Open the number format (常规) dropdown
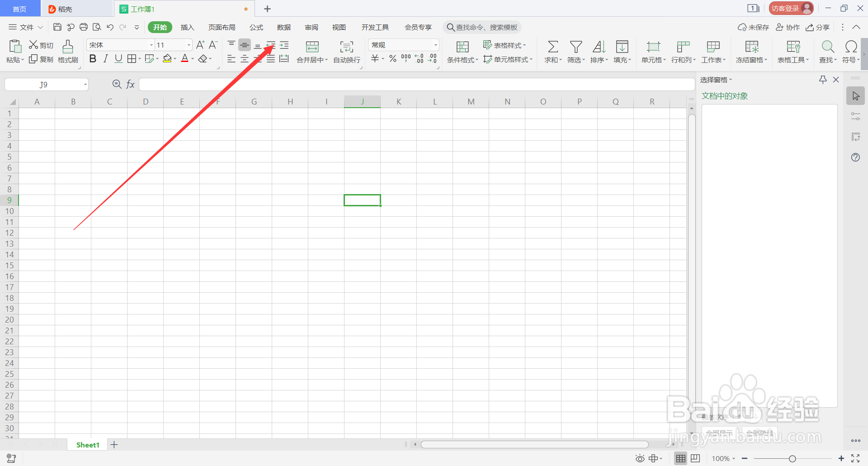 click(x=435, y=45)
